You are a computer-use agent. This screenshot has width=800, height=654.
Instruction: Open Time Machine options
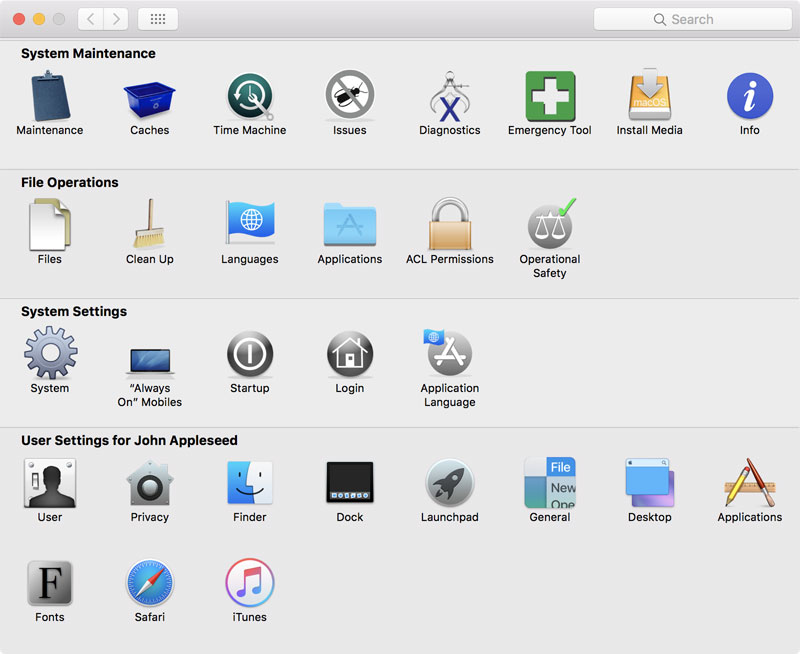coord(250,95)
